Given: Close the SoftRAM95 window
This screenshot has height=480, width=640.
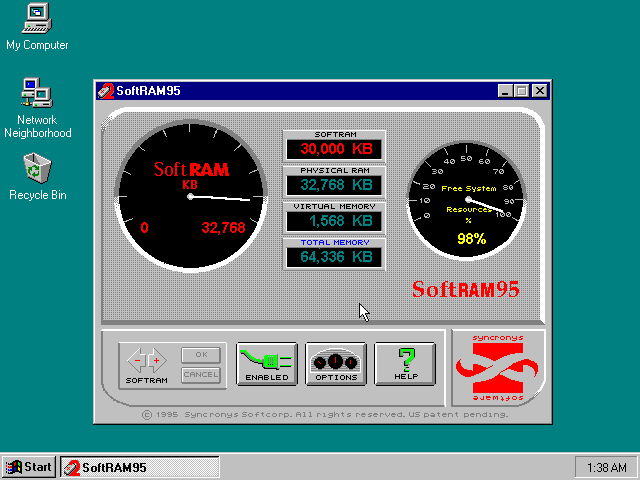Looking at the screenshot, I should [x=540, y=91].
